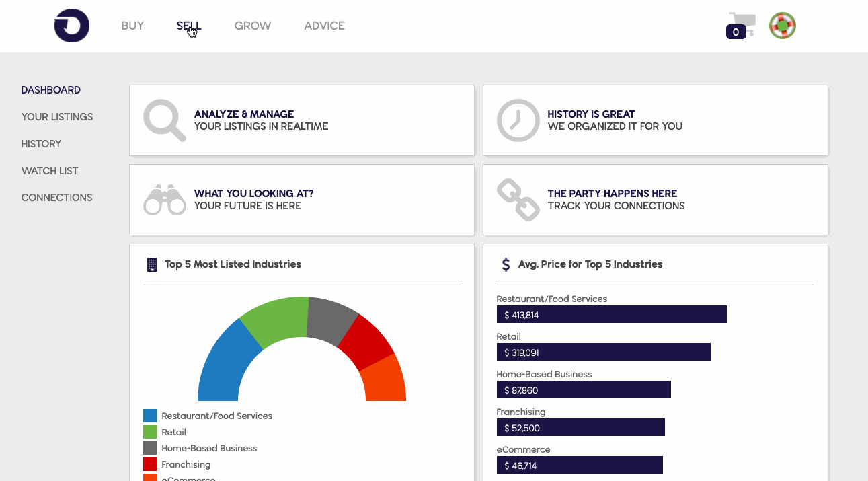Click the $ 319,091 Retail price bar
Screen dimensions: 868x481
[604, 352]
